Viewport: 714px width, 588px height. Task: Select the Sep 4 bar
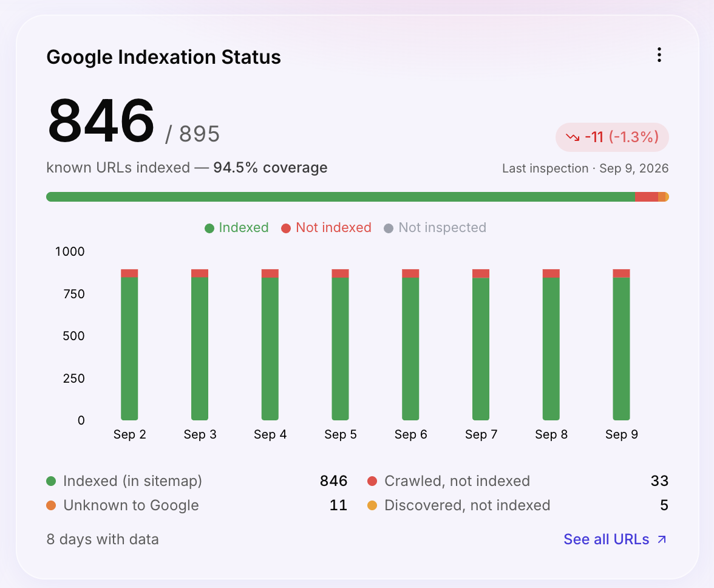[270, 345]
